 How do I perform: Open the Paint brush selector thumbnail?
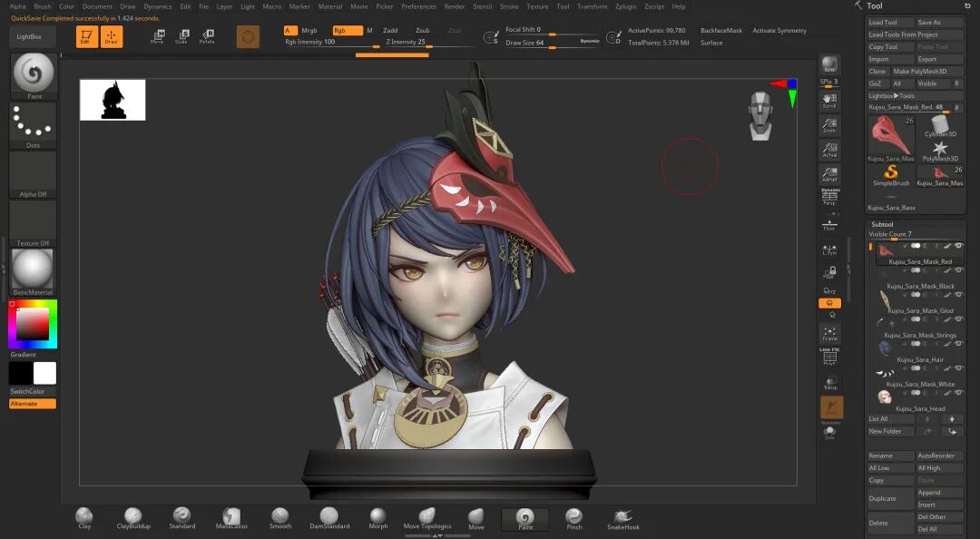pos(34,76)
